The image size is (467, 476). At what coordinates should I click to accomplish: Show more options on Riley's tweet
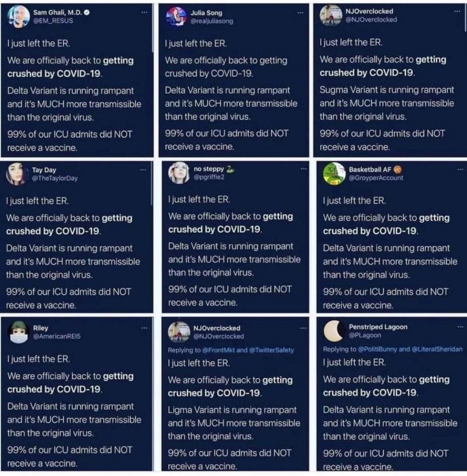[x=145, y=328]
